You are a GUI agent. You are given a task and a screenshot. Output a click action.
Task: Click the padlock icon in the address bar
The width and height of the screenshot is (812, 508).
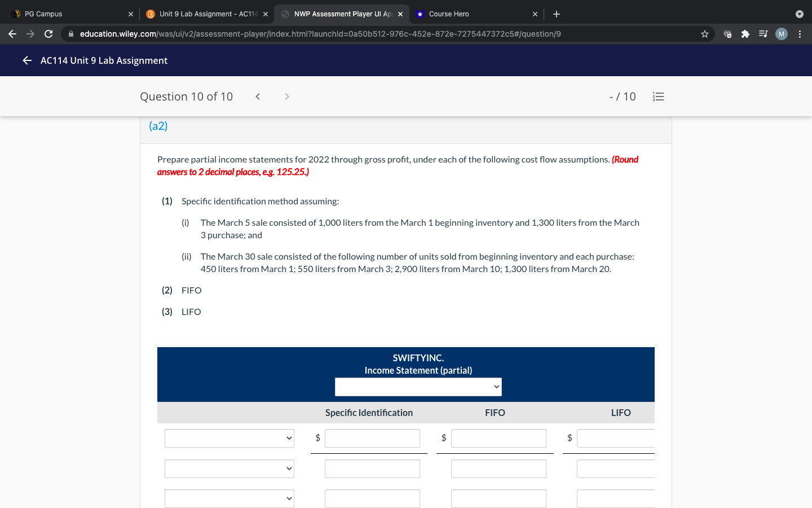[71, 34]
